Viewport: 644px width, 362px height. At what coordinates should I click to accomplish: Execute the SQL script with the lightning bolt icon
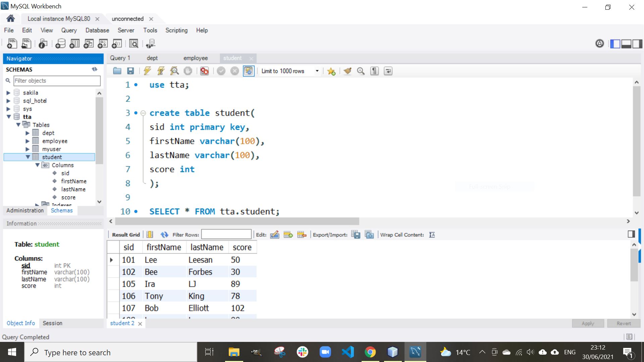click(147, 71)
